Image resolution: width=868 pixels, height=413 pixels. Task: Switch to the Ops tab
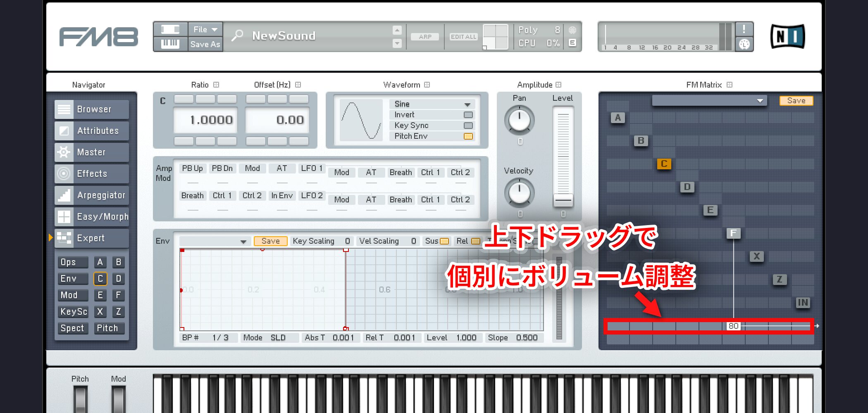(73, 262)
